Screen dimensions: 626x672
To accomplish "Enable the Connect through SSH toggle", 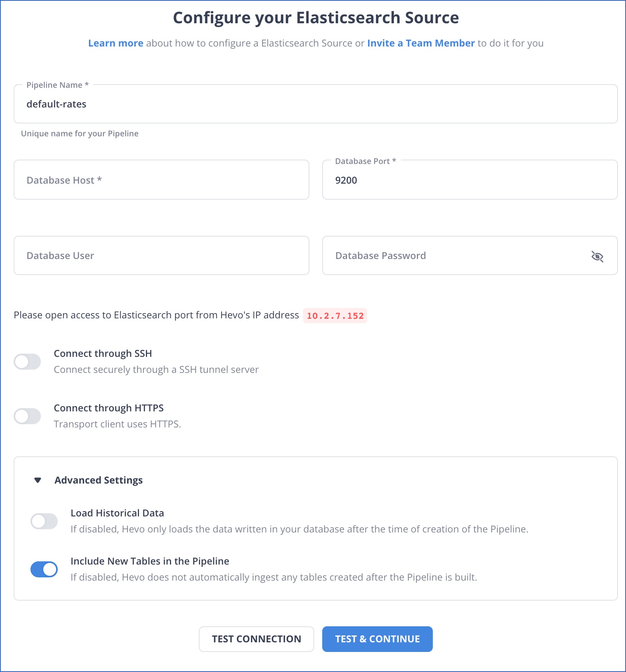I will (28, 362).
